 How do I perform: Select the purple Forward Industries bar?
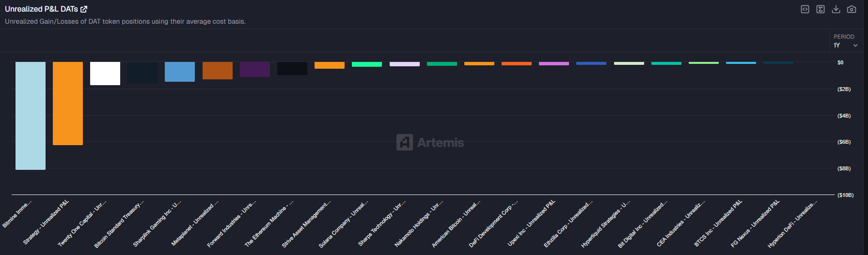(x=255, y=69)
